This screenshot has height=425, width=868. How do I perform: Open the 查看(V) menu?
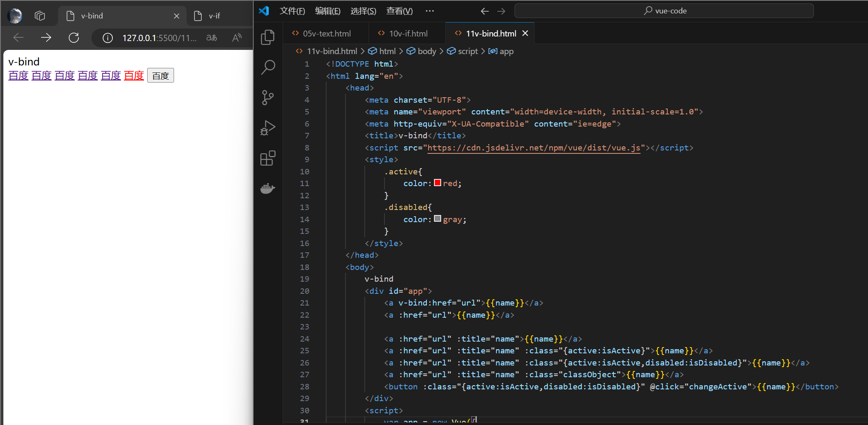399,11
